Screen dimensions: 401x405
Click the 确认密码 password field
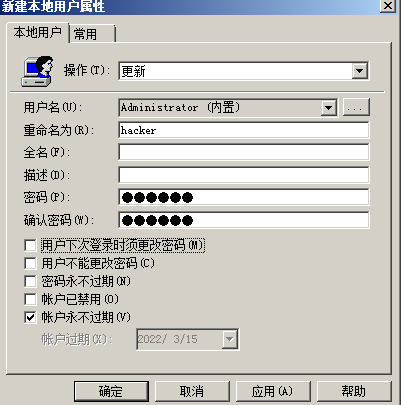click(244, 220)
